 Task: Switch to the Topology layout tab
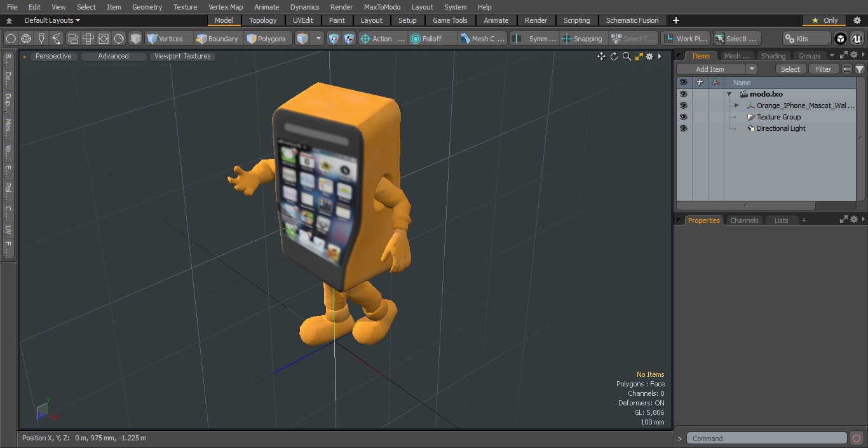coord(263,20)
